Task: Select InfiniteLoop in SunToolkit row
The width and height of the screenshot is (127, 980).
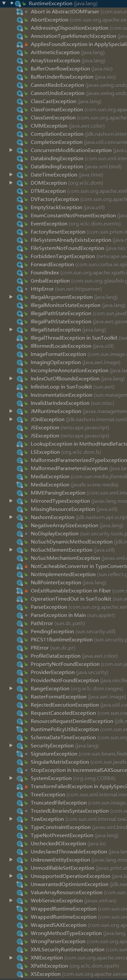Action: (x=63, y=387)
